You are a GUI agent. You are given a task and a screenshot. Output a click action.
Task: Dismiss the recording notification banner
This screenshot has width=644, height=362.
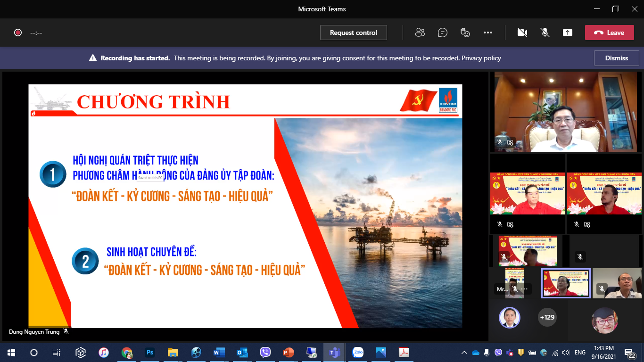click(x=617, y=58)
